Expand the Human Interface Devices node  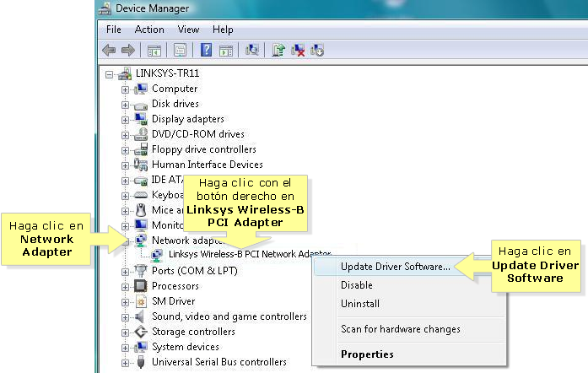[125, 165]
